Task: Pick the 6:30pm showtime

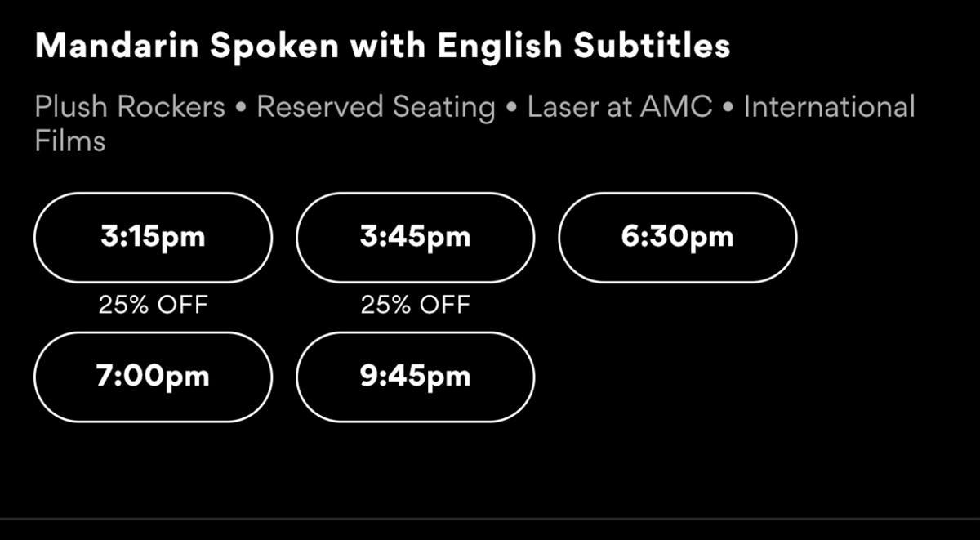Action: click(677, 238)
